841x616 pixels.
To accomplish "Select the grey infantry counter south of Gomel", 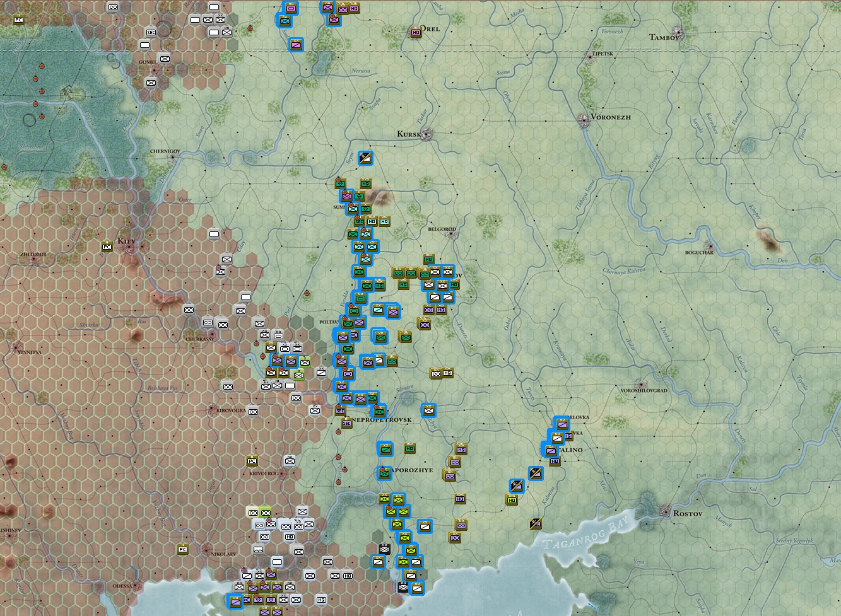I will coord(151,83).
